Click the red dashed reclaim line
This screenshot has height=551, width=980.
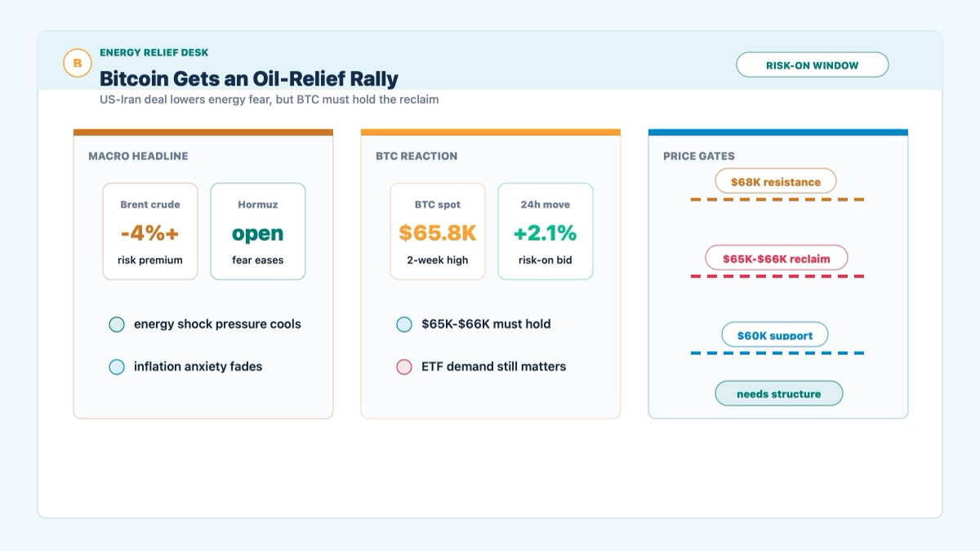pyautogui.click(x=777, y=276)
